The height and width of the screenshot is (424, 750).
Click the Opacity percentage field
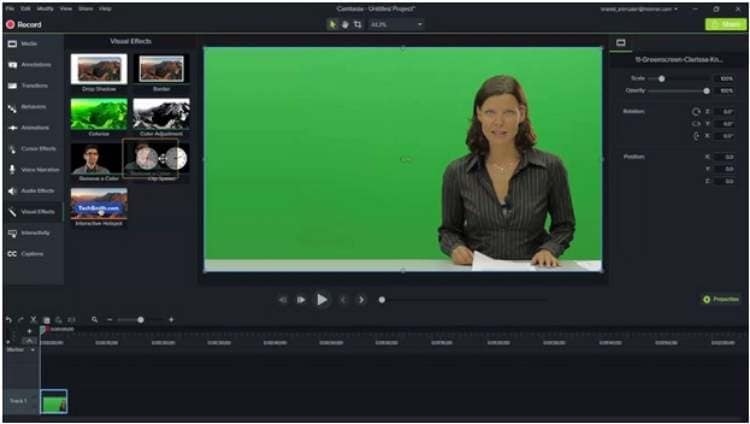726,91
